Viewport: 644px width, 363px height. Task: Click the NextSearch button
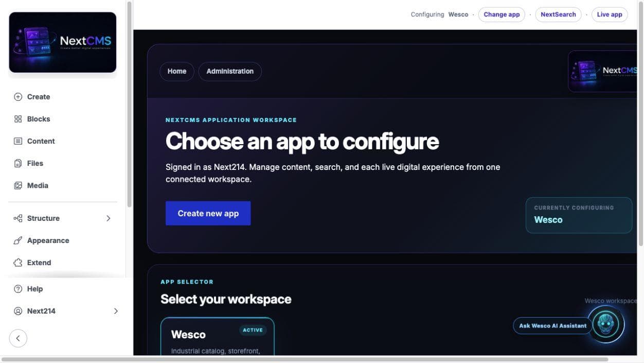558,14
